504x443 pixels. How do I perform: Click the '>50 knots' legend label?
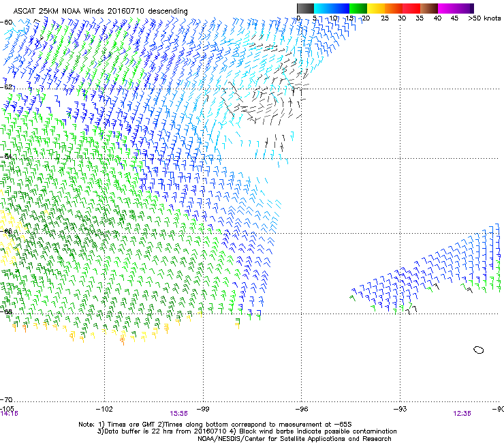(484, 18)
